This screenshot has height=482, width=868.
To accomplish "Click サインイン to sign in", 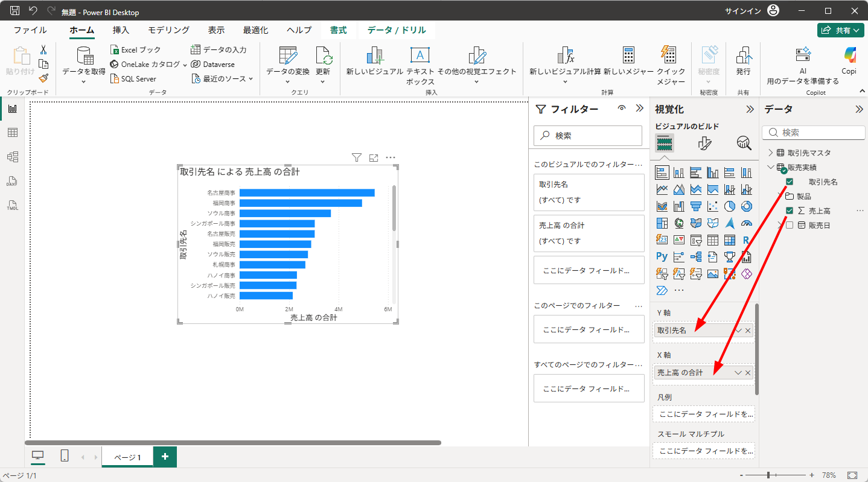I will click(742, 11).
